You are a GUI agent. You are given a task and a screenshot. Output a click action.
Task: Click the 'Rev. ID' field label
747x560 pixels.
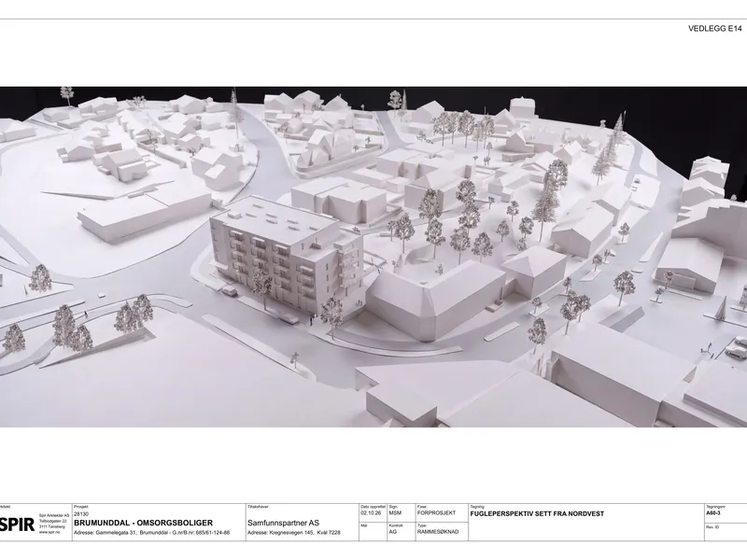712,526
